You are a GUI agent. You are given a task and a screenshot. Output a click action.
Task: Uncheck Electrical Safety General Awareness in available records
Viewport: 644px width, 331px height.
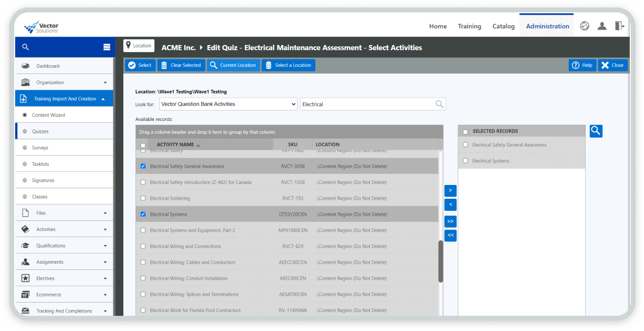pyautogui.click(x=143, y=166)
